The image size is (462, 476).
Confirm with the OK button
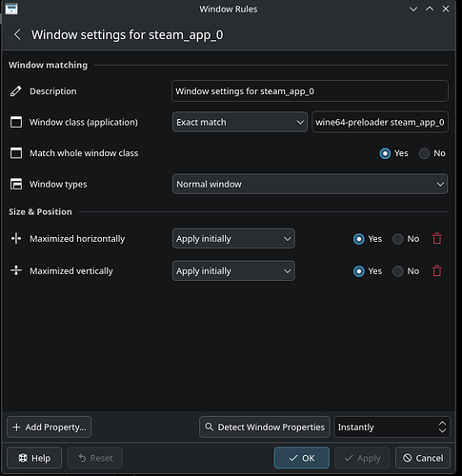pyautogui.click(x=302, y=458)
